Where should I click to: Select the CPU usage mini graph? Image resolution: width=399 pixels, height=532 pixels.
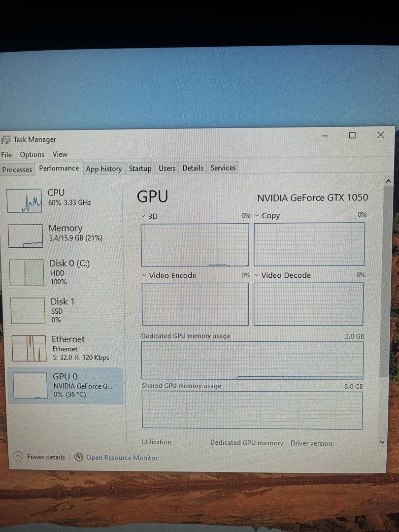point(25,200)
